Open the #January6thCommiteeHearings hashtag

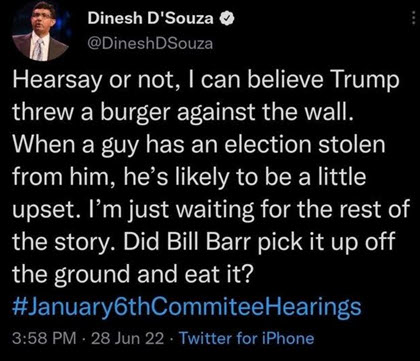coord(187,307)
